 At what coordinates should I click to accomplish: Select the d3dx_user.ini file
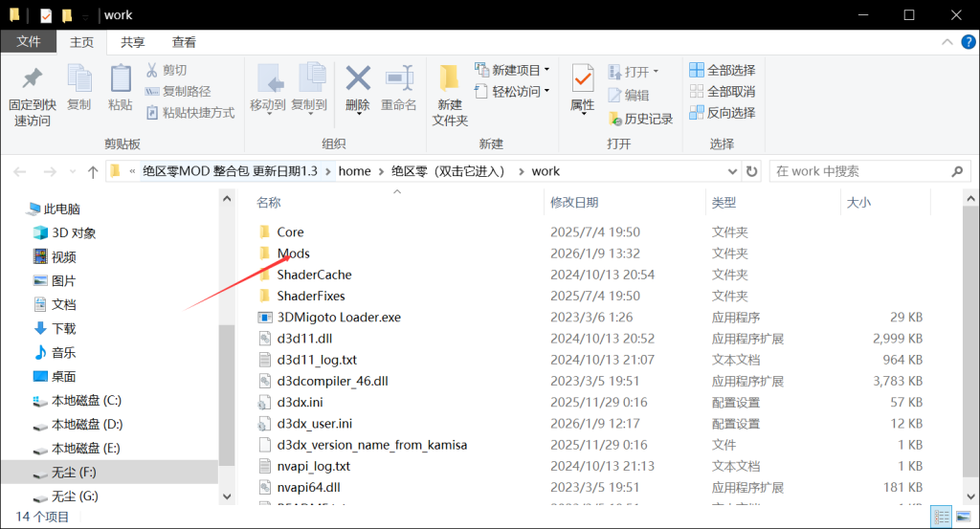click(x=314, y=424)
